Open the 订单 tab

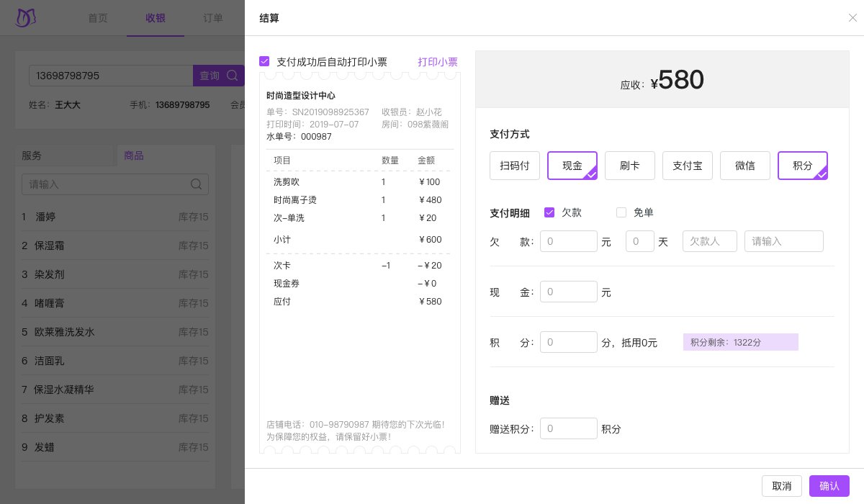pyautogui.click(x=213, y=18)
